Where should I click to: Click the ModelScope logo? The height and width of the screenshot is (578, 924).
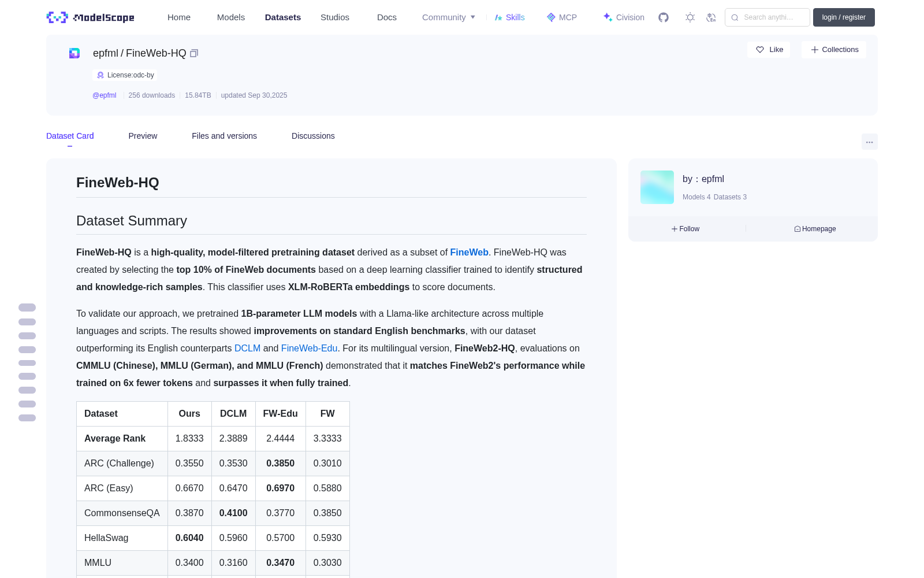(91, 17)
